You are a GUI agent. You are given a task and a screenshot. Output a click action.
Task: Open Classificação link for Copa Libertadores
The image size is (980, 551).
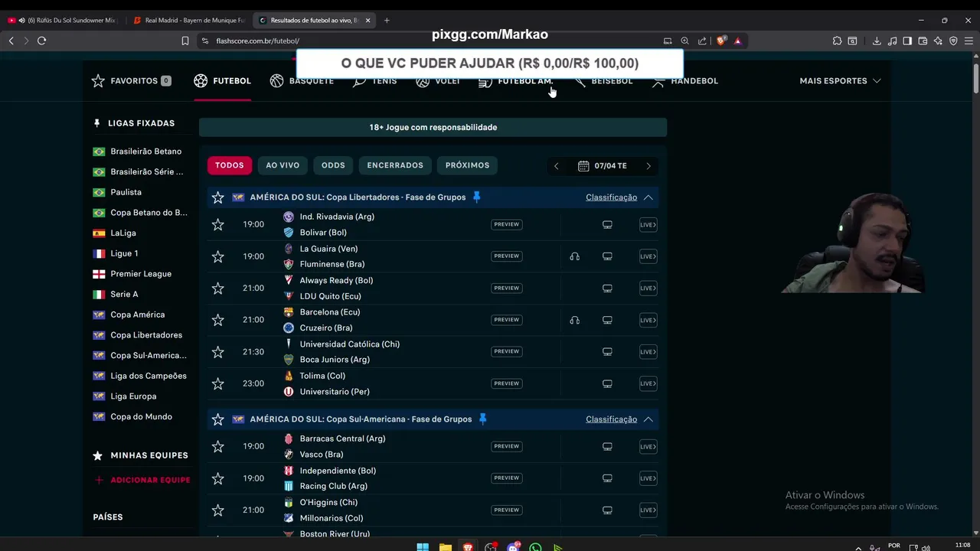point(611,197)
